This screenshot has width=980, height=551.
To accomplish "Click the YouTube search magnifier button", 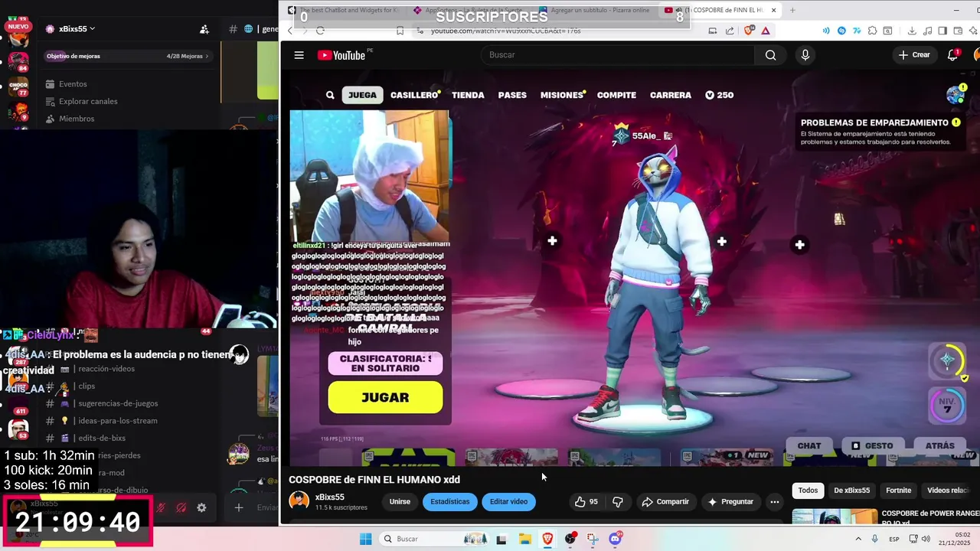I will coord(770,55).
